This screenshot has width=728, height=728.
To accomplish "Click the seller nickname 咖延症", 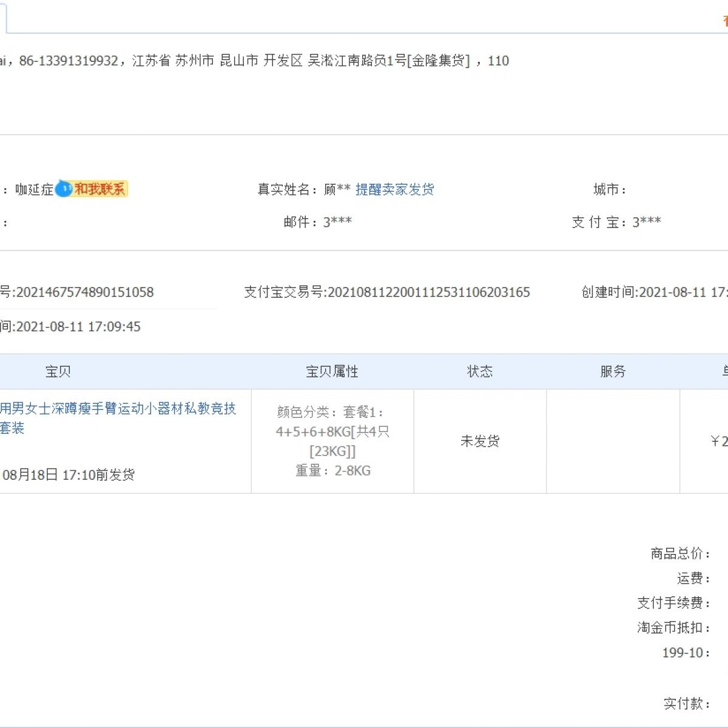I will 34,189.
